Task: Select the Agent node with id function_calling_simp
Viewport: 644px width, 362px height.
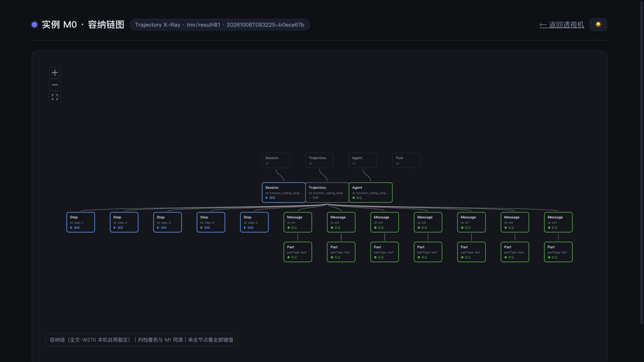Action: pyautogui.click(x=370, y=193)
